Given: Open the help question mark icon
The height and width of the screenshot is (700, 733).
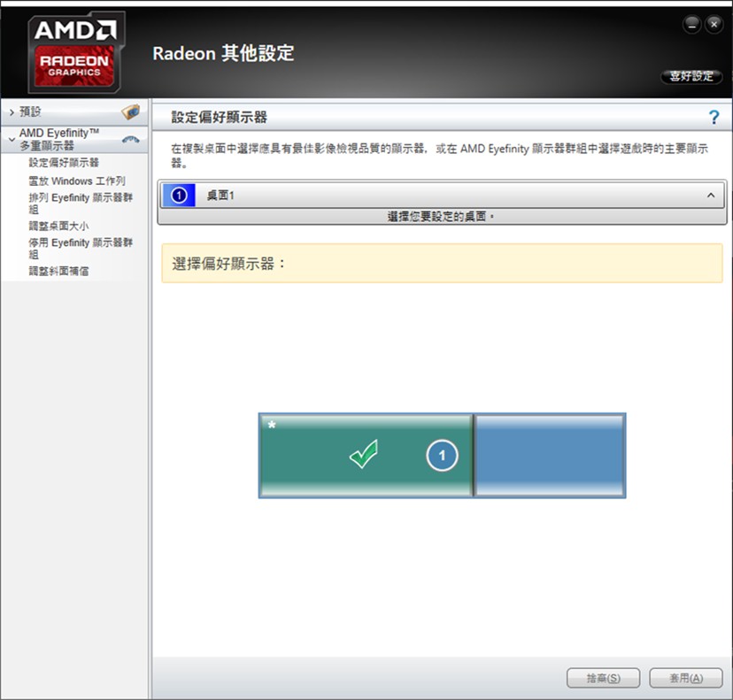Looking at the screenshot, I should 714,117.
